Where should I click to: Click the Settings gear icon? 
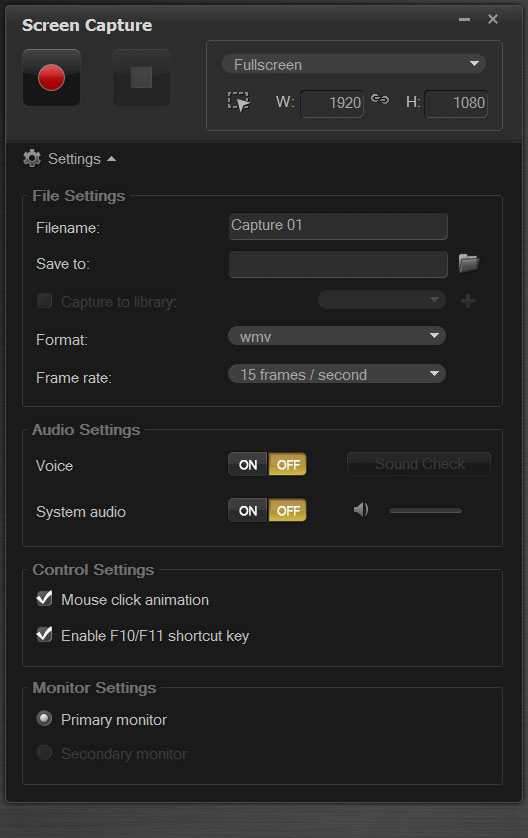[x=32, y=158]
